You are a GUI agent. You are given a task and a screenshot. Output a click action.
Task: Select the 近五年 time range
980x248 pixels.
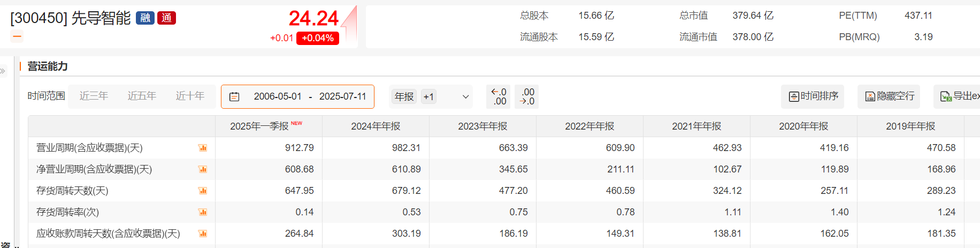pyautogui.click(x=142, y=96)
